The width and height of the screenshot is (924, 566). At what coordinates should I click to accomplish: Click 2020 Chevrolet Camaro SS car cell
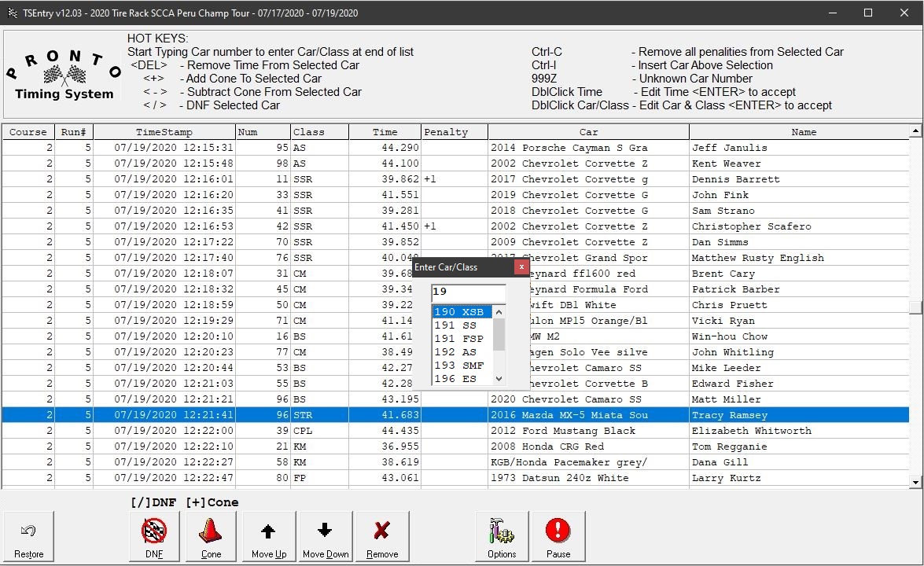click(x=588, y=399)
